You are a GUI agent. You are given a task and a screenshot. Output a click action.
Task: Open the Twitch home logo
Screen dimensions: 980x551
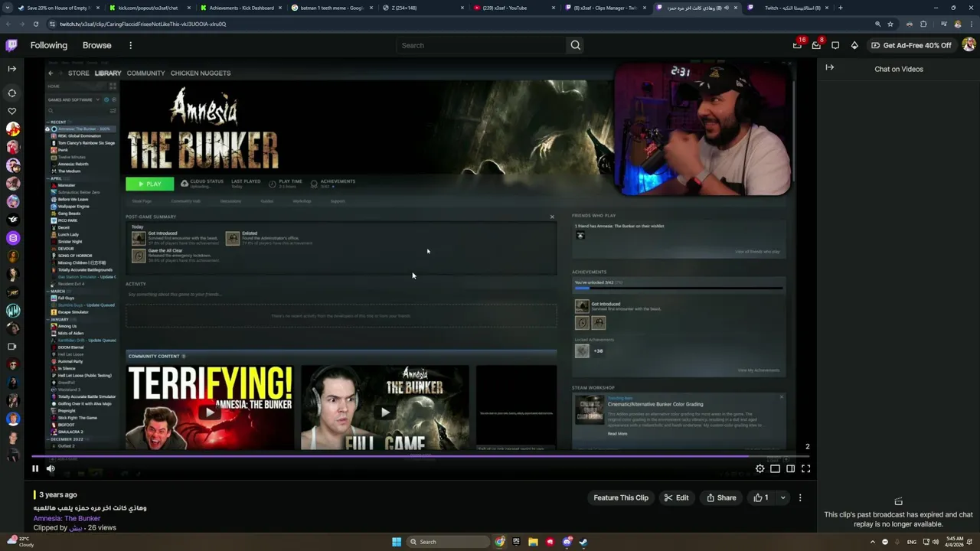coord(11,45)
